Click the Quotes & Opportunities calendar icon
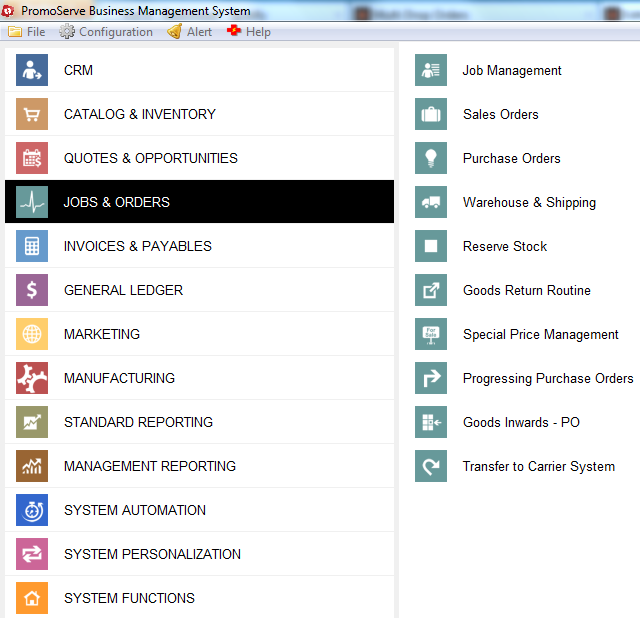640x618 pixels. click(x=32, y=158)
